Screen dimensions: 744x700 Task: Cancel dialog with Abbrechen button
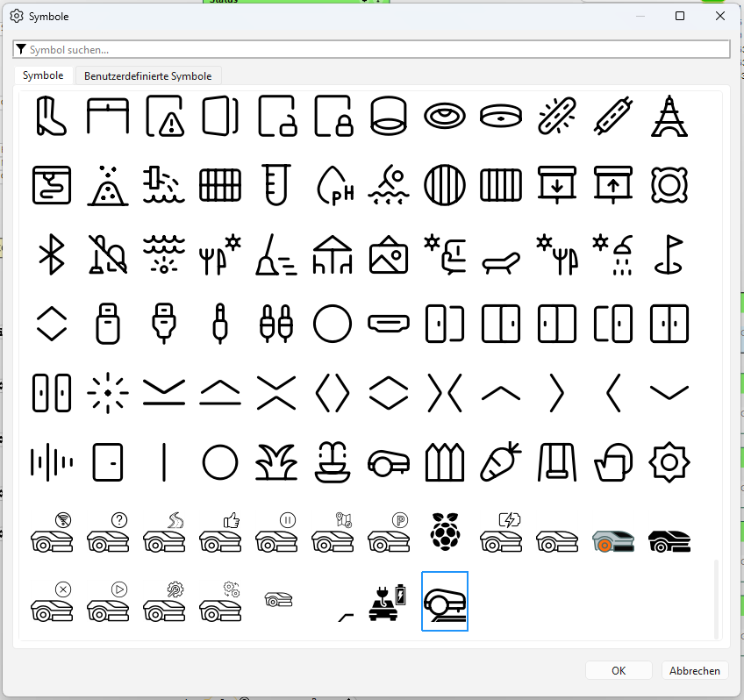pos(695,670)
